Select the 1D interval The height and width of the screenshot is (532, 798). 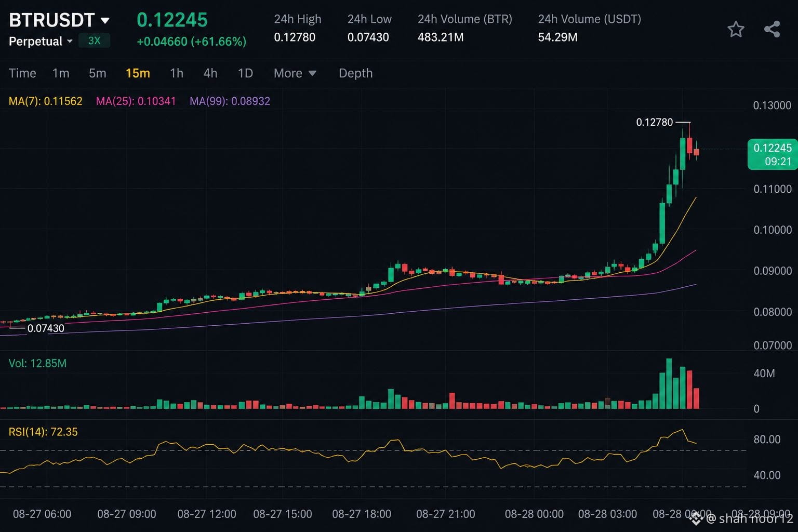coord(245,73)
